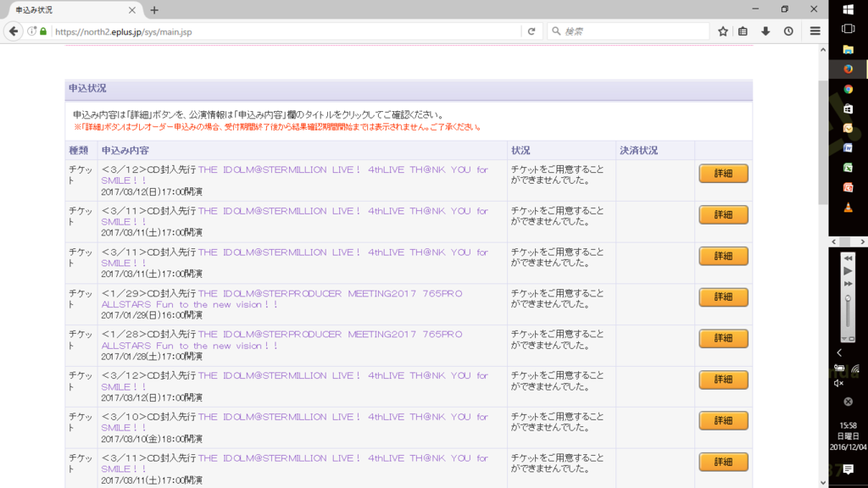The height and width of the screenshot is (488, 868).
Task: Open the <3/10> MILLION LIVE 4thLIVE title link
Action: click(294, 422)
